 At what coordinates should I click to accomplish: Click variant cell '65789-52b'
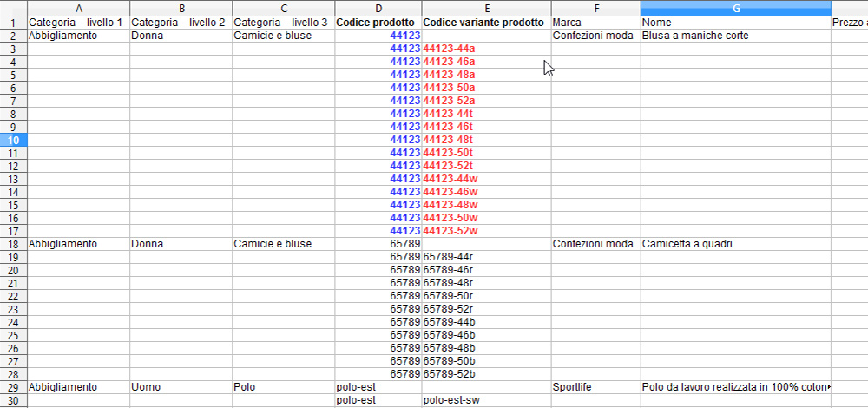[486, 373]
